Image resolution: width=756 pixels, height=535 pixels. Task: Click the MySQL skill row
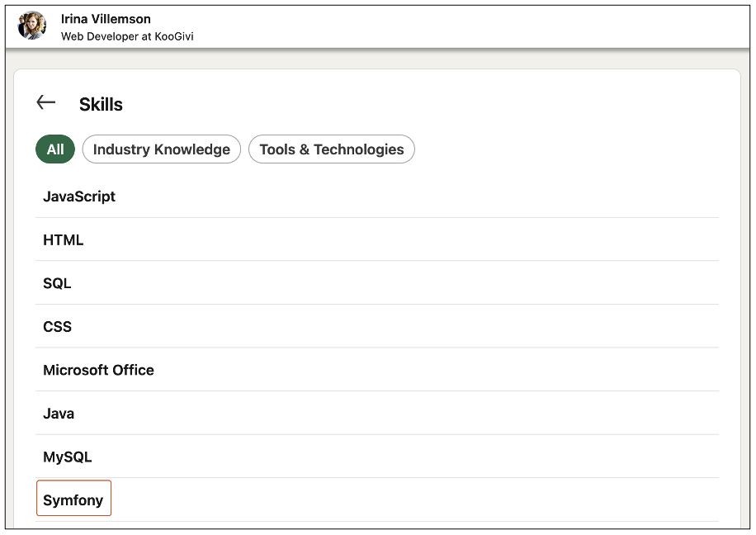click(x=67, y=457)
